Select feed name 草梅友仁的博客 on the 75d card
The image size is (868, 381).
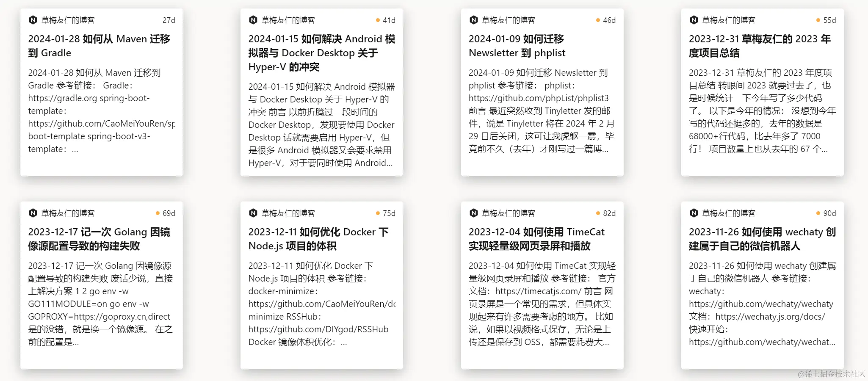288,213
